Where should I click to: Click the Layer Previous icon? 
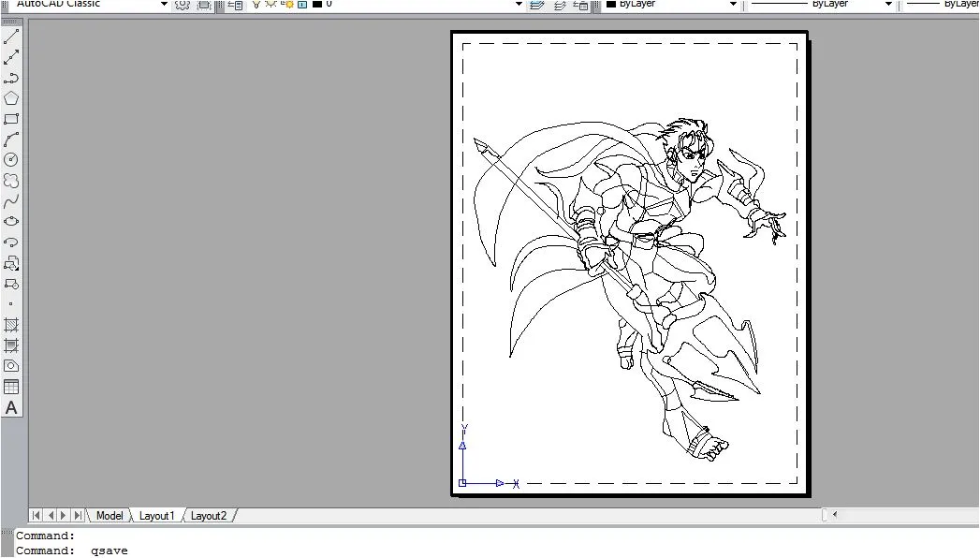pos(560,5)
